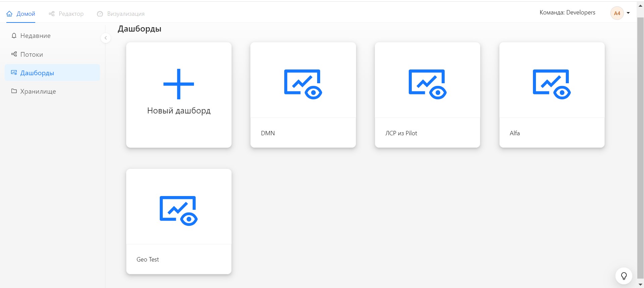Select Дашборды in the sidebar

pyautogui.click(x=52, y=73)
